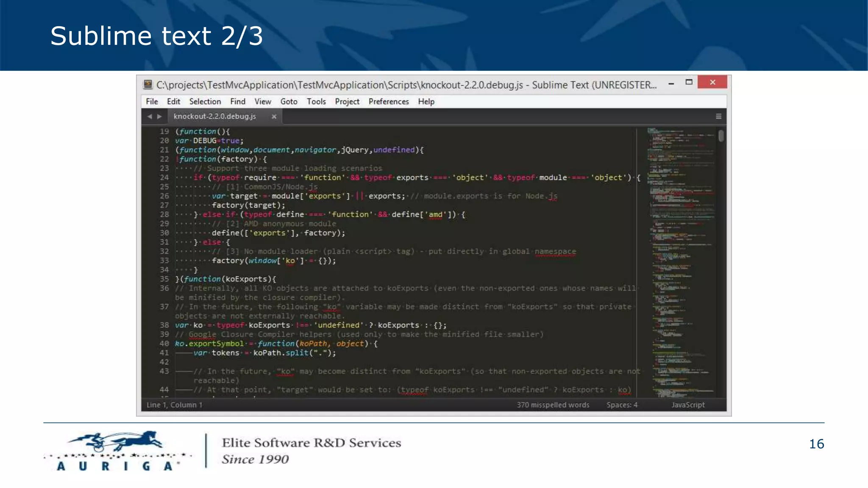Viewport: 868px width, 488px height.
Task: Open the Project menu
Action: pyautogui.click(x=347, y=102)
